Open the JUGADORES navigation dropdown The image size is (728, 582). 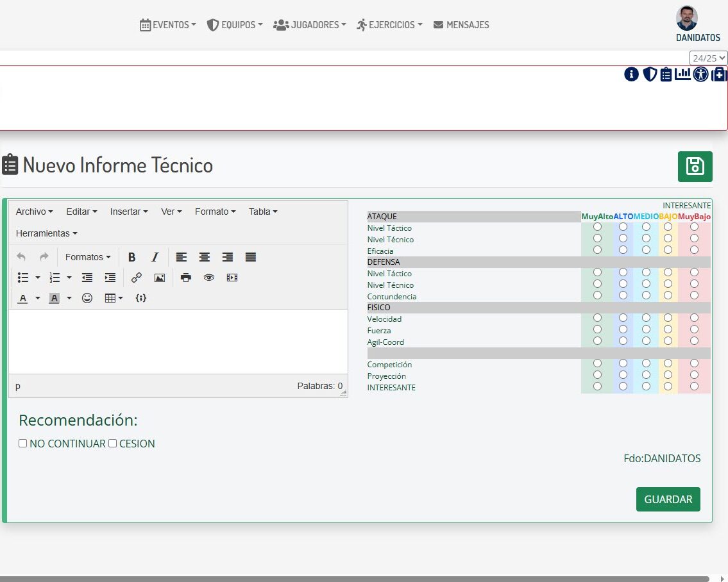point(310,25)
